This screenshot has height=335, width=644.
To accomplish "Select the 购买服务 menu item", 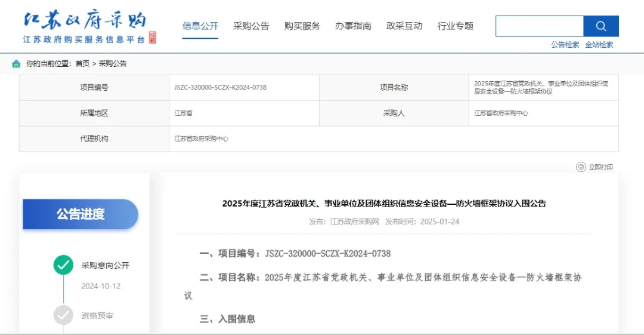I will click(302, 26).
